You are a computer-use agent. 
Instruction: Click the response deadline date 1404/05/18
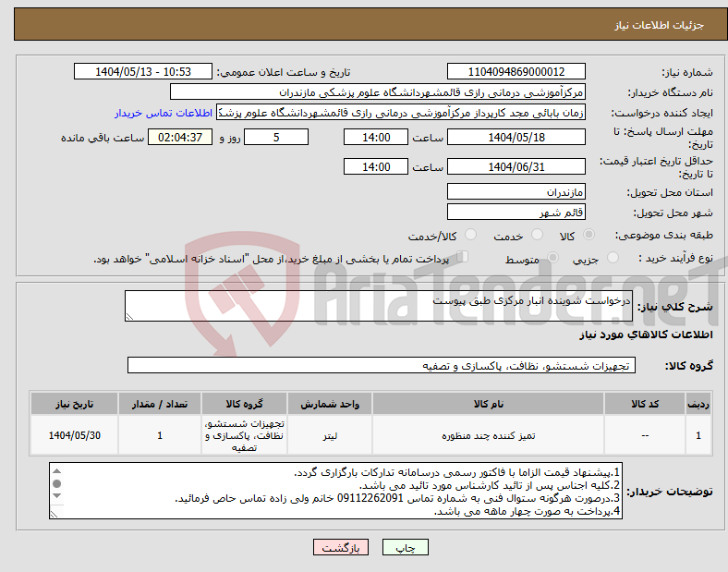pos(516,138)
